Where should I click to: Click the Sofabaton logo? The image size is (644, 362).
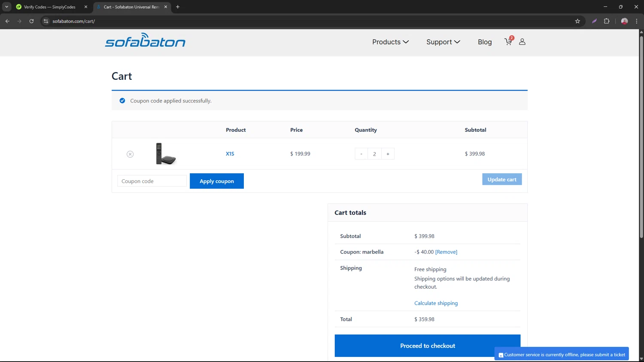pos(145,40)
